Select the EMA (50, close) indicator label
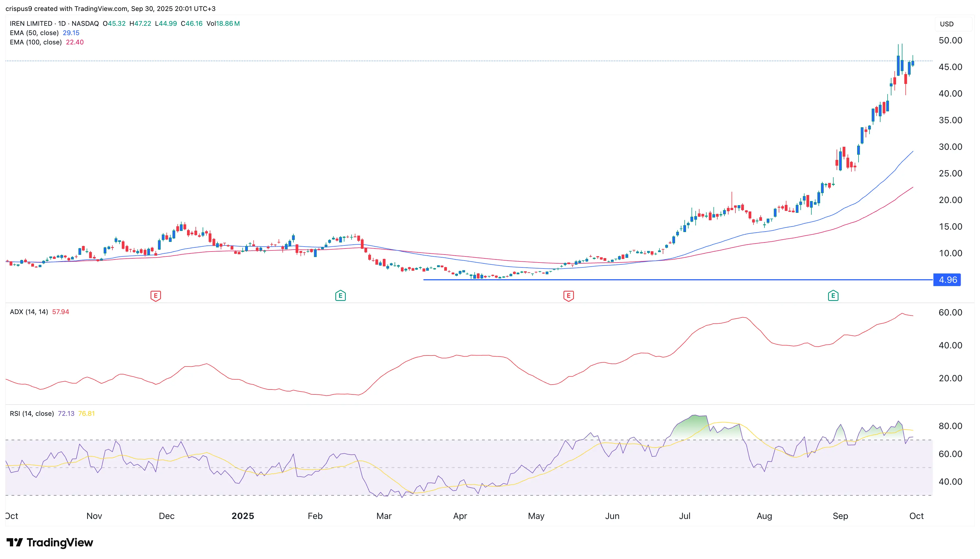The width and height of the screenshot is (980, 559). 34,33
